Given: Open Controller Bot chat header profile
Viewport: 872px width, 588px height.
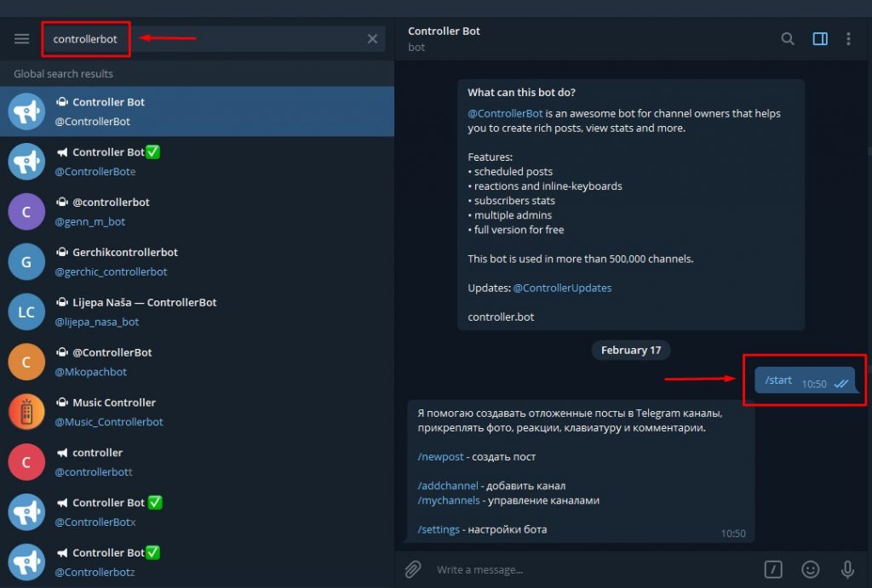Looking at the screenshot, I should (x=444, y=38).
